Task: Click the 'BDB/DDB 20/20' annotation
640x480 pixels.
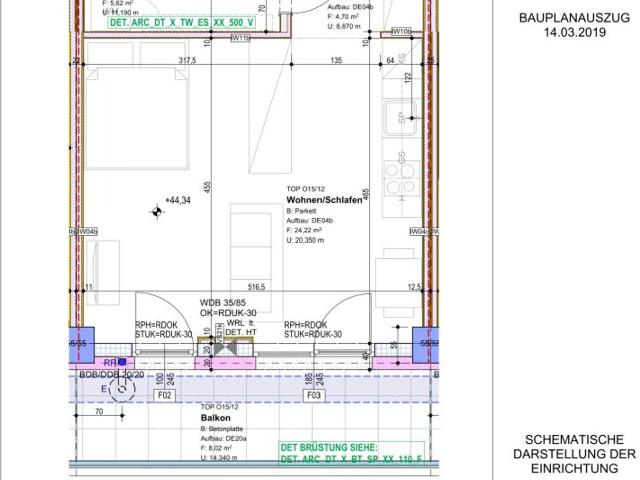Action: click(x=111, y=374)
